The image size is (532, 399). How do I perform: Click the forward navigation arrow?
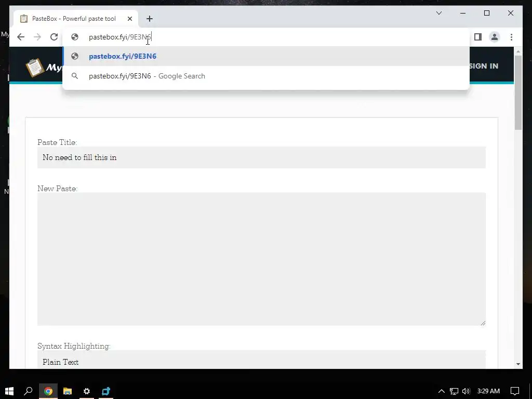[x=37, y=37]
